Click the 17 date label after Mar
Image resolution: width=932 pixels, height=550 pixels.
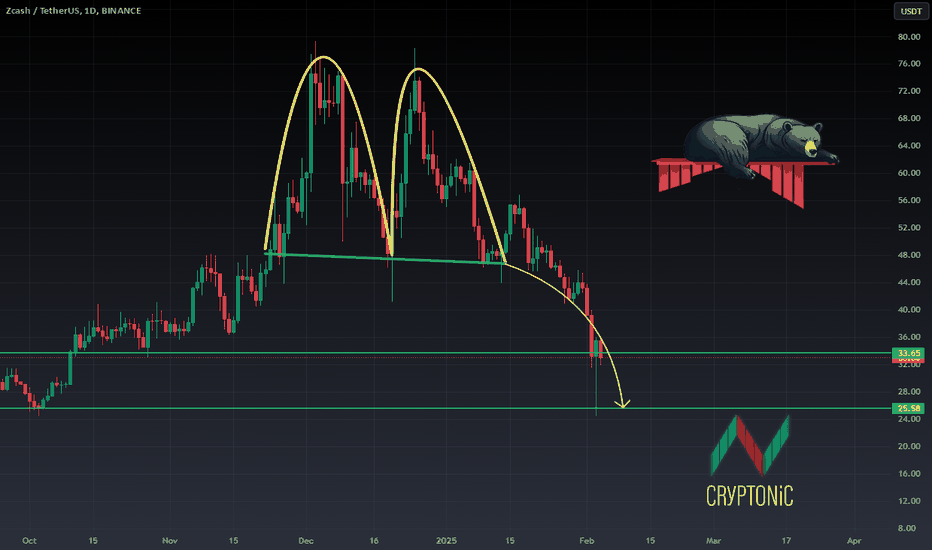(x=786, y=541)
